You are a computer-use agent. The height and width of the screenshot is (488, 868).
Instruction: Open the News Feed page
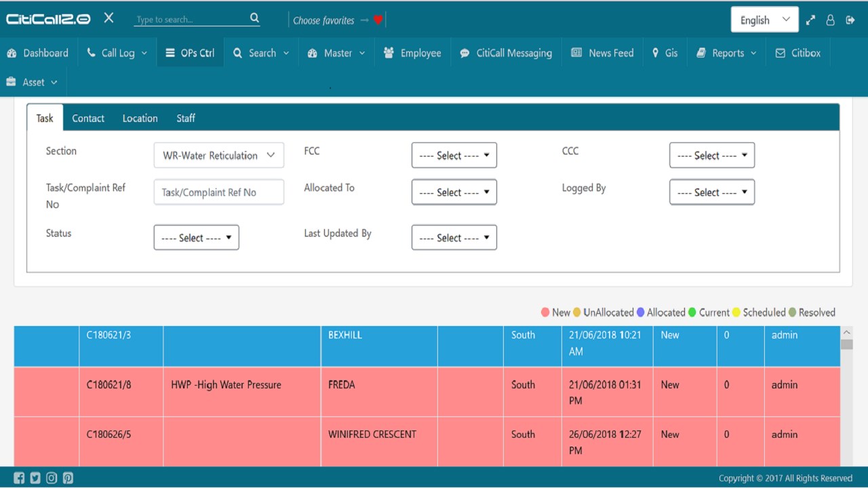pyautogui.click(x=602, y=53)
